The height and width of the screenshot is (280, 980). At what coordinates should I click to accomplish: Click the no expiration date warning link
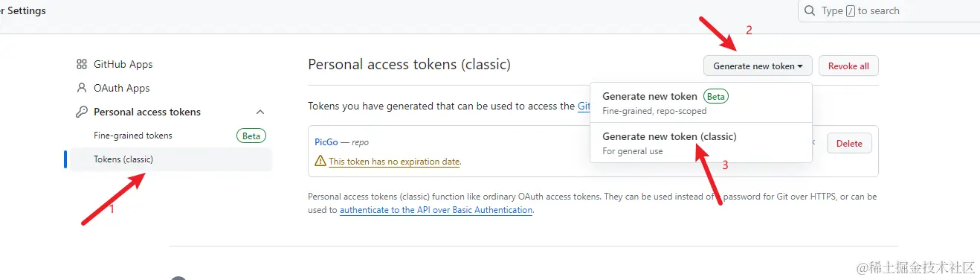pos(395,161)
